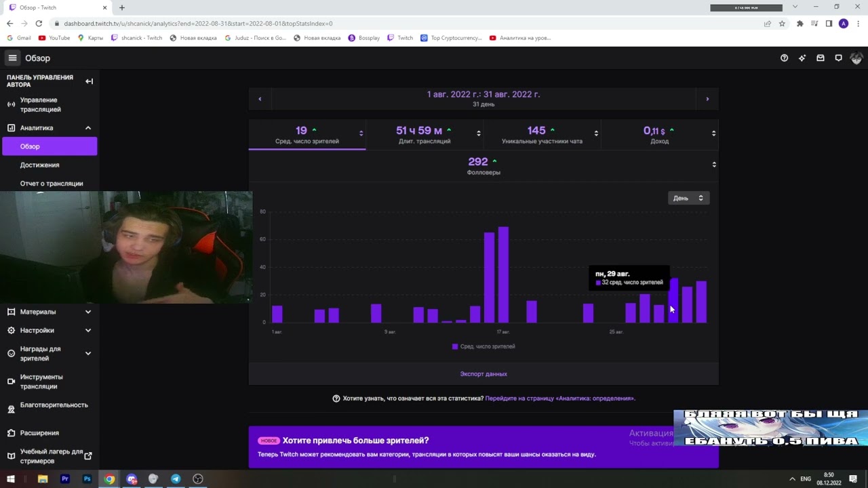
Task: Open the help question mark icon
Action: (x=784, y=58)
